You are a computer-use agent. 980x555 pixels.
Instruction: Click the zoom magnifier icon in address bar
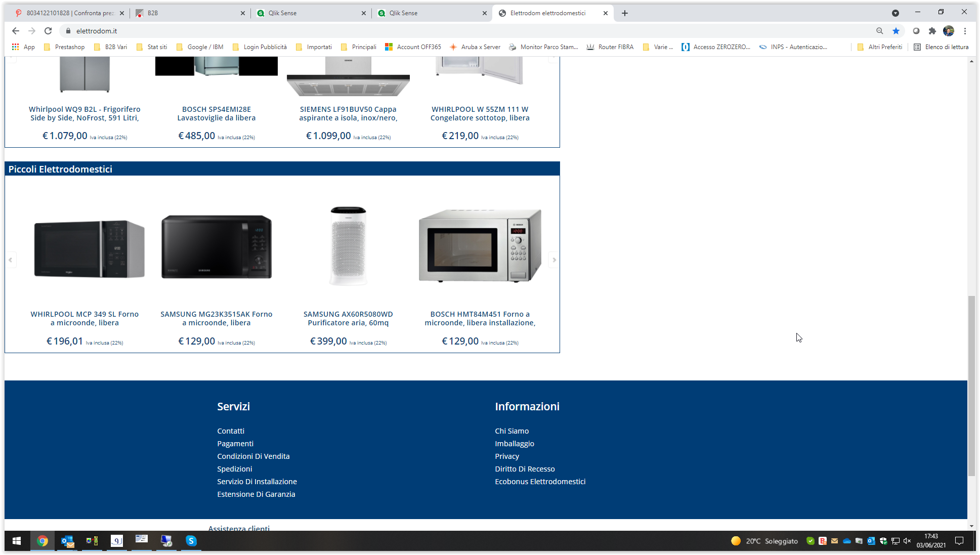coord(880,31)
